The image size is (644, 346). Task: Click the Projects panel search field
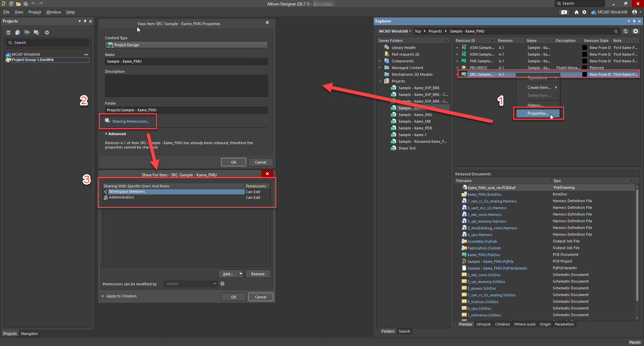click(x=47, y=43)
